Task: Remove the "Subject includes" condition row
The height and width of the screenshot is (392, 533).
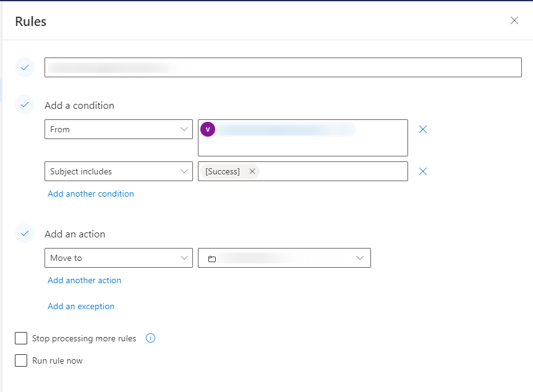Action: pyautogui.click(x=423, y=171)
